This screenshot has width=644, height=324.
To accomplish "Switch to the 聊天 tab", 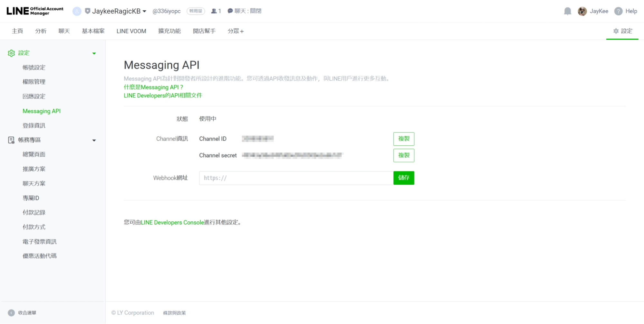I will (64, 31).
